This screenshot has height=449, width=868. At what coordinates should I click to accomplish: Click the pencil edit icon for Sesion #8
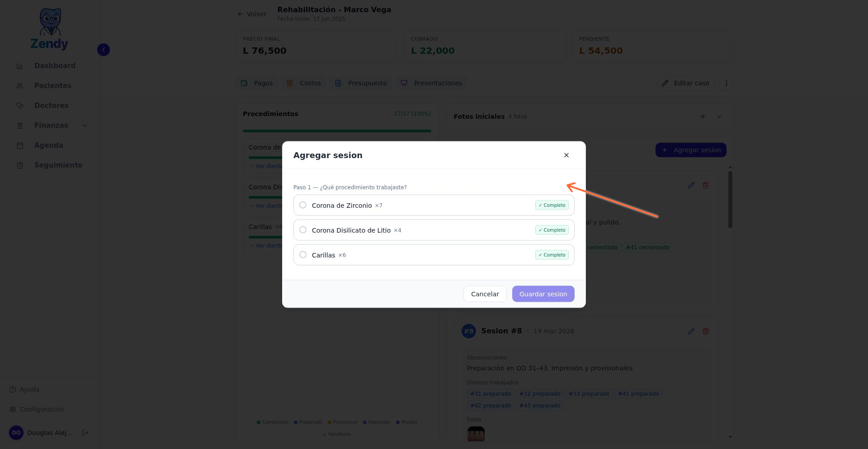[691, 331]
